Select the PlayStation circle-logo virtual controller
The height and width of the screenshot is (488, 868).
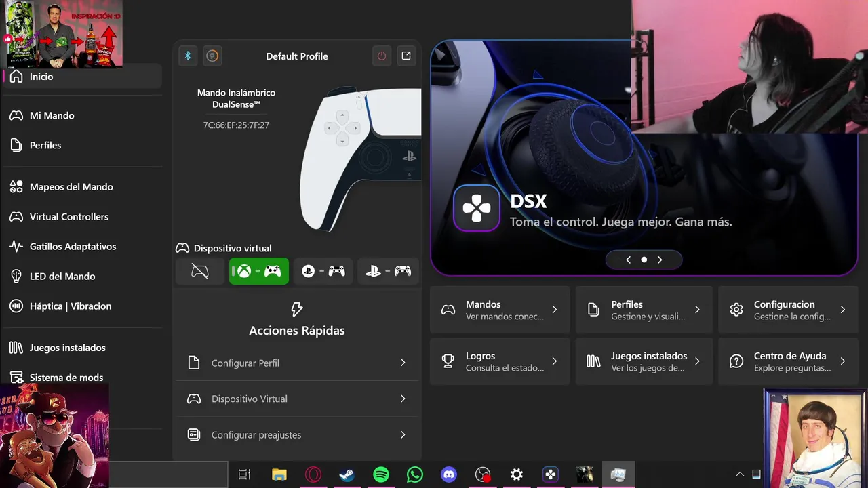(x=323, y=271)
